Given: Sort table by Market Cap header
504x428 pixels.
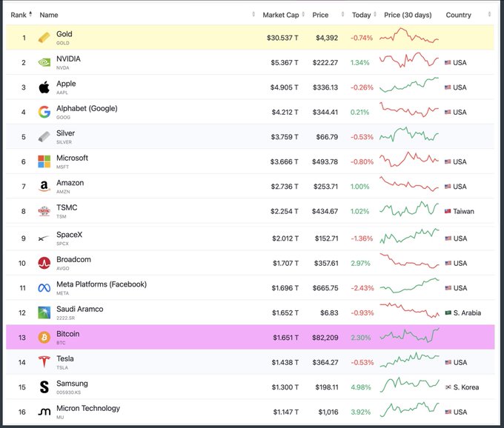Looking at the screenshot, I should [x=281, y=15].
